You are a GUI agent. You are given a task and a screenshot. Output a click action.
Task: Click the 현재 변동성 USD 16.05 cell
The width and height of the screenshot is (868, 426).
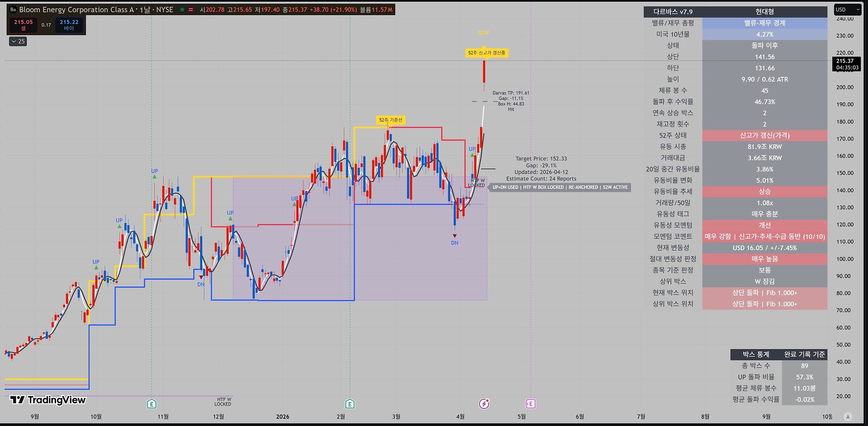[764, 248]
